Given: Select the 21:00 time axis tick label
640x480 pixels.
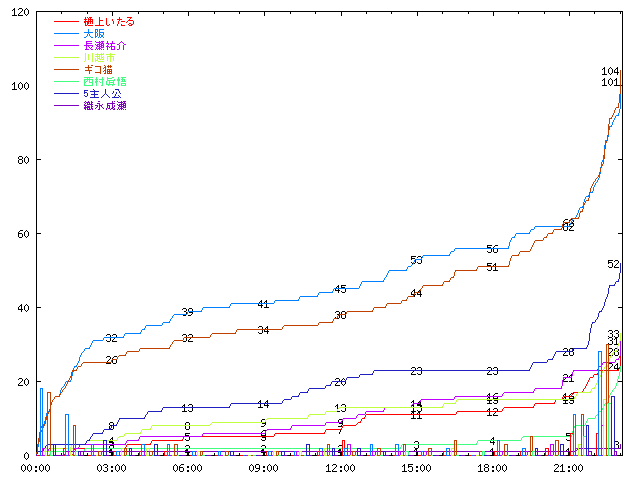Looking at the screenshot, I should (x=568, y=467).
